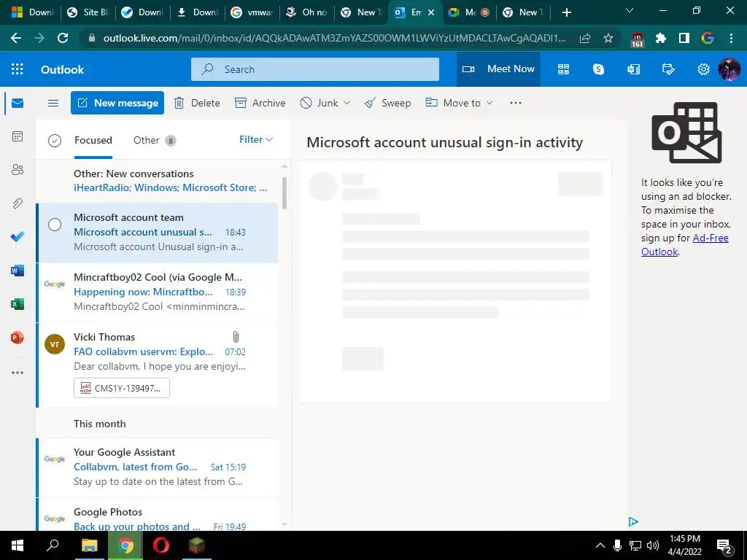Open taskbar search magnifier
This screenshot has height=560, width=747.
[53, 545]
